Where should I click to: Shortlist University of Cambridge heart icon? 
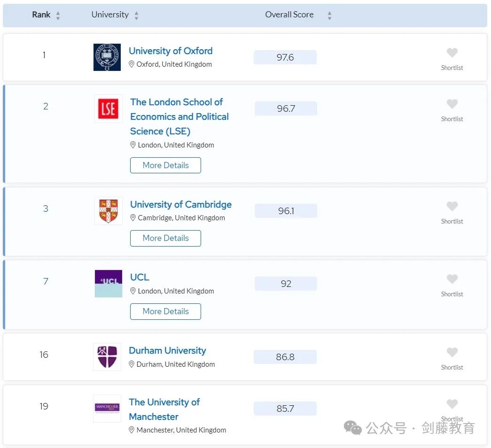click(452, 206)
